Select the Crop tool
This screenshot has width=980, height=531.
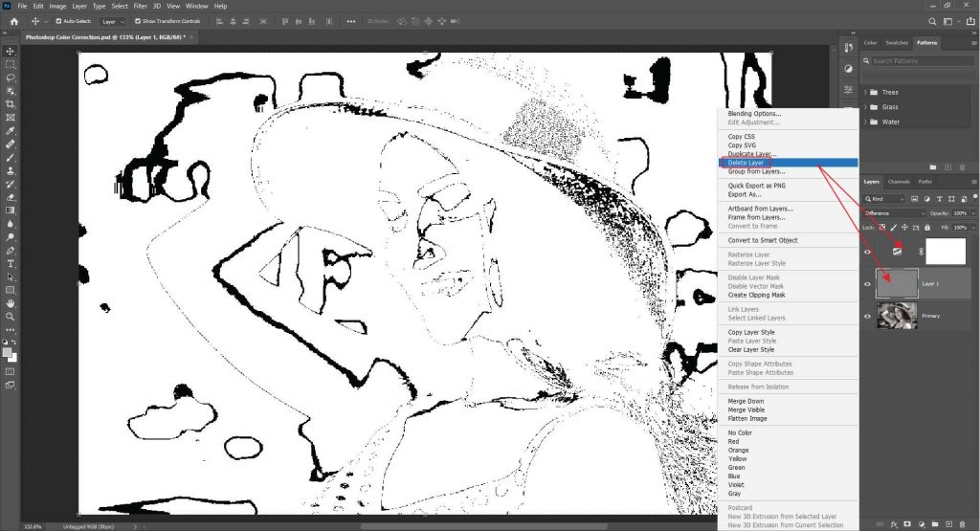10,104
